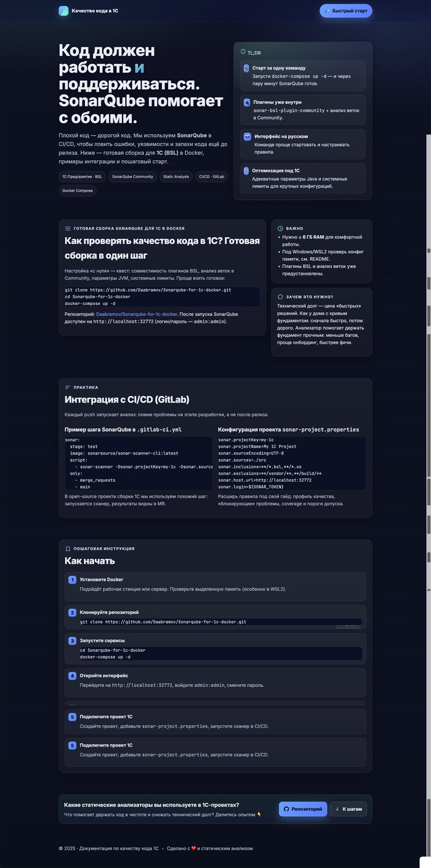Click the «Нужно ≥ 6 ГБ RAM» bullet
Viewport: 431px width, 868px height.
pos(323,240)
